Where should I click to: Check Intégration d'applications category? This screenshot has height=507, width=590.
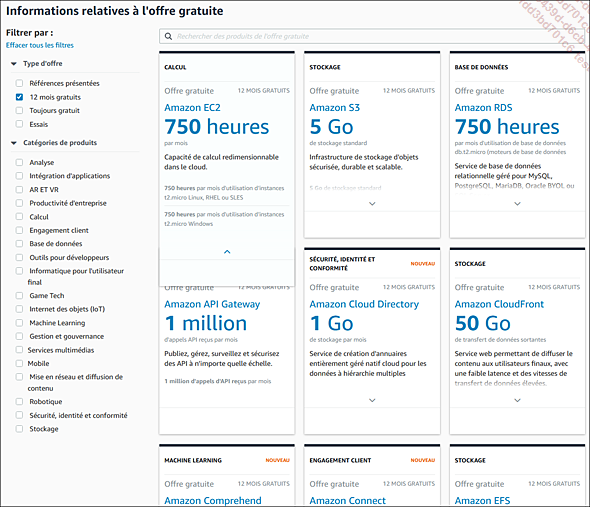tap(19, 176)
